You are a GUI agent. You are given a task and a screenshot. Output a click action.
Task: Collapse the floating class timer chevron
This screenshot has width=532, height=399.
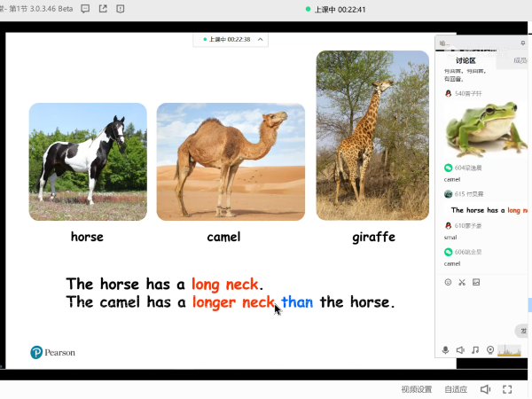(262, 39)
